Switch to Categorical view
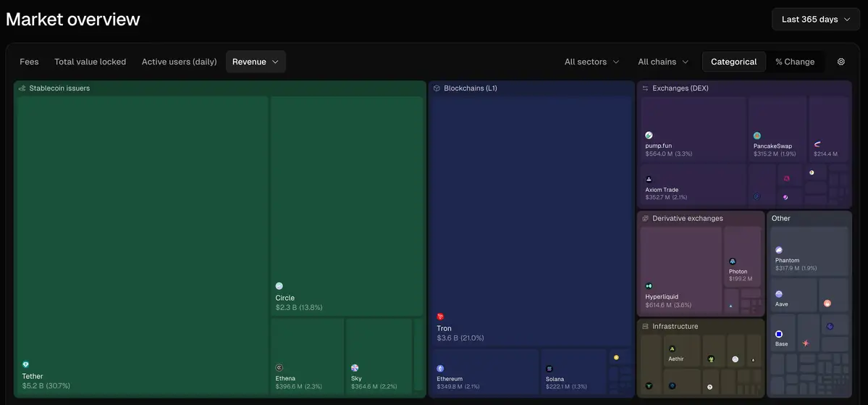This screenshot has width=868, height=405. (x=733, y=62)
